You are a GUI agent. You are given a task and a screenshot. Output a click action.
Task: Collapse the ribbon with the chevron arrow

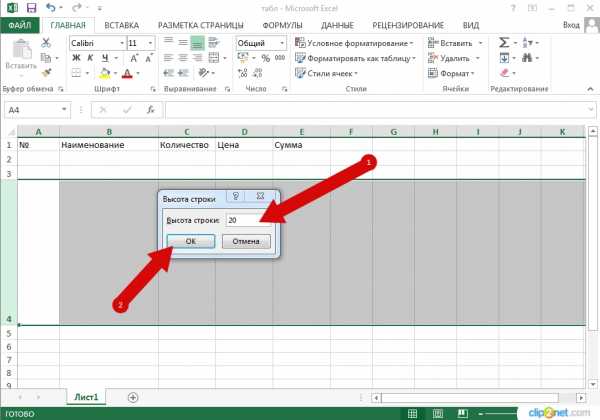(590, 89)
